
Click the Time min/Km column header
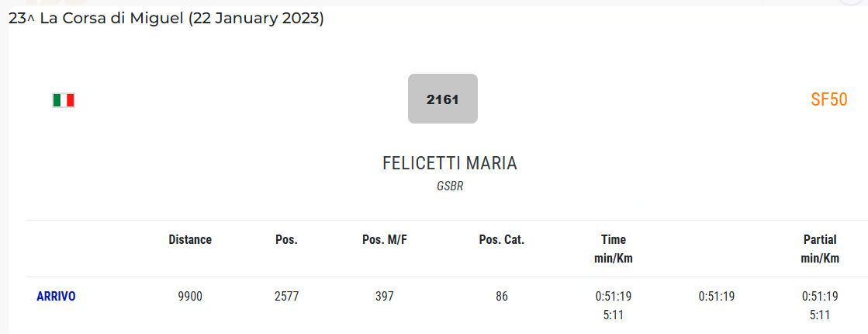coord(614,249)
